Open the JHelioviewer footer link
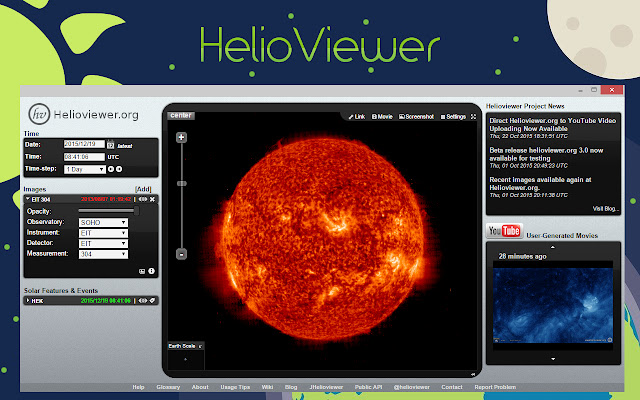640x400 pixels. [x=326, y=387]
